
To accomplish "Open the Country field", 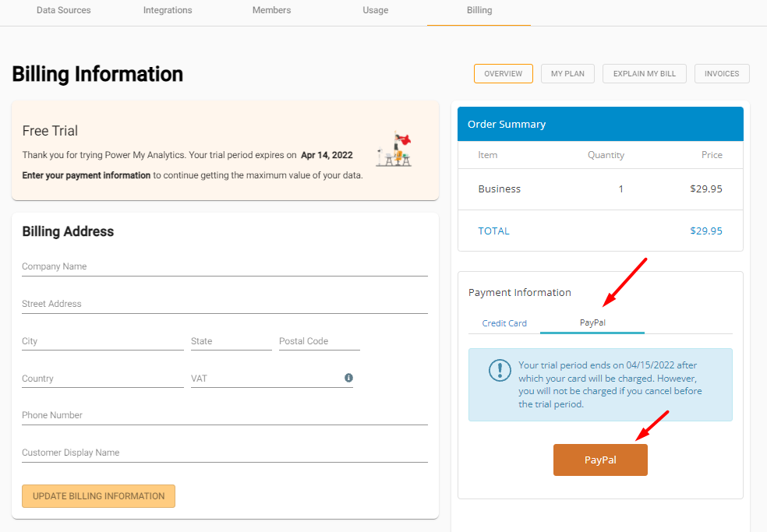I will 102,379.
